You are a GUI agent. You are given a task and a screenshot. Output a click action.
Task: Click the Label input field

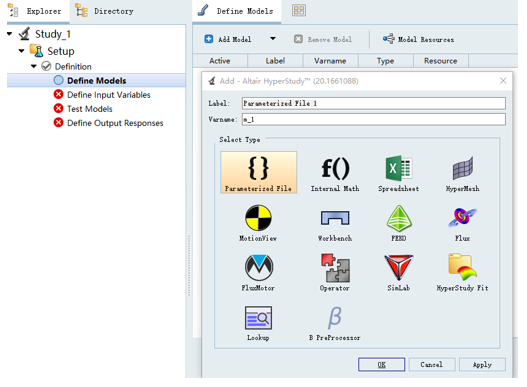374,103
